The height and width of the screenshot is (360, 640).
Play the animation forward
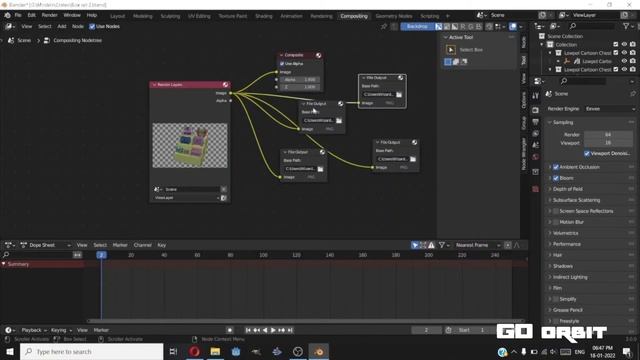coord(273,330)
